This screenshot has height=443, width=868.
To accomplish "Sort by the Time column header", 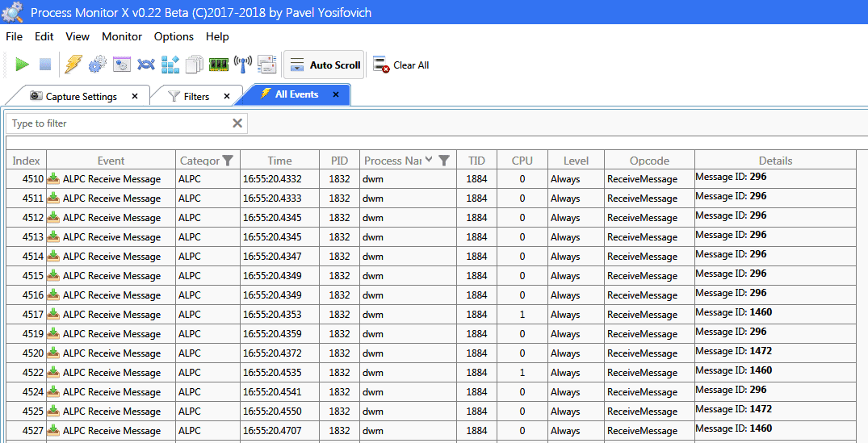I will [279, 161].
